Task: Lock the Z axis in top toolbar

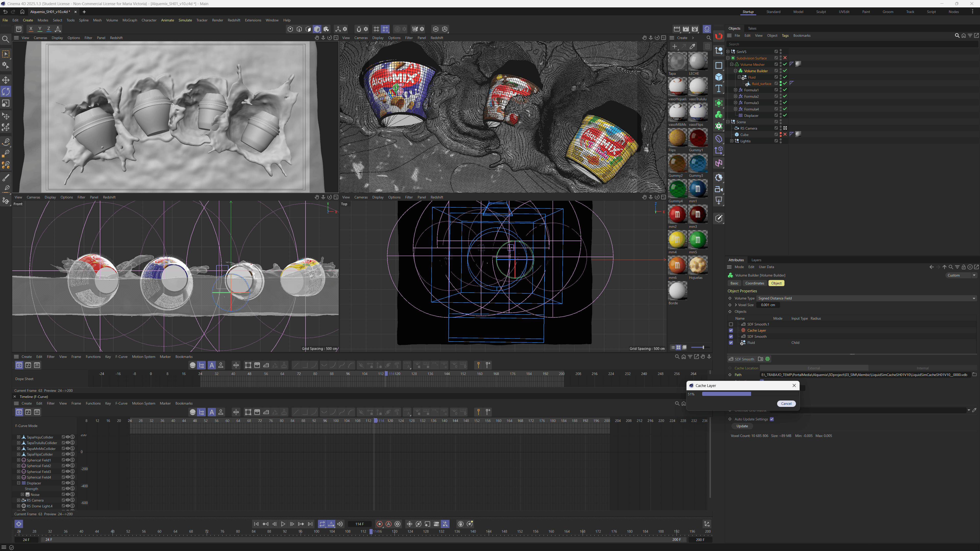Action: (x=49, y=29)
